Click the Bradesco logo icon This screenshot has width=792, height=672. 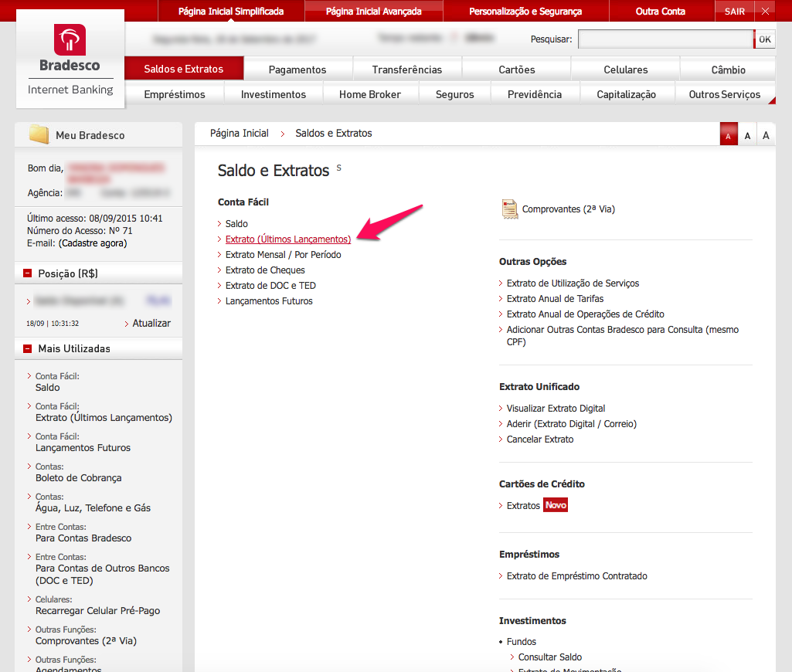[70, 40]
